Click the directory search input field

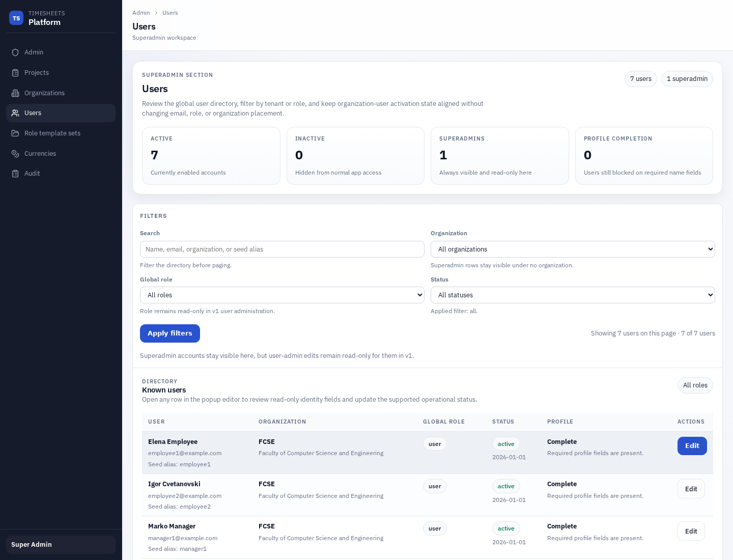(282, 249)
